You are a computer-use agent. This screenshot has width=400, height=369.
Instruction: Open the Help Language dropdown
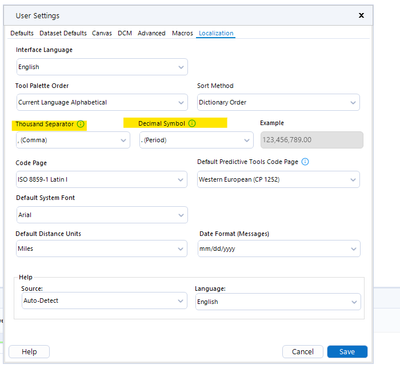tap(278, 302)
